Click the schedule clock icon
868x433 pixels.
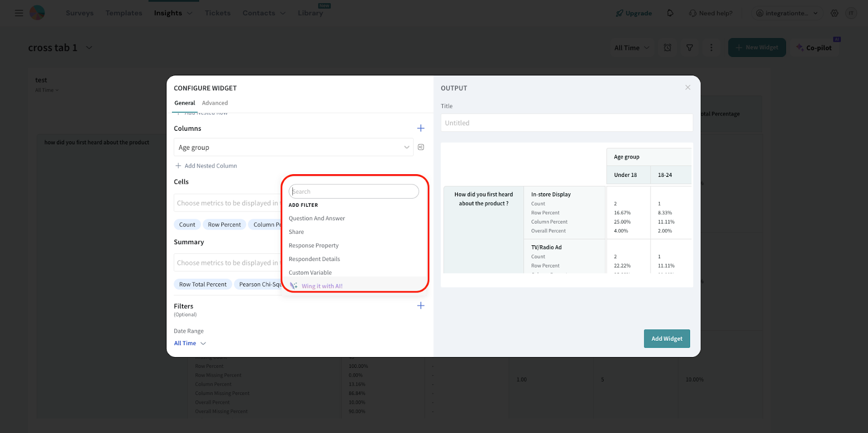point(667,48)
